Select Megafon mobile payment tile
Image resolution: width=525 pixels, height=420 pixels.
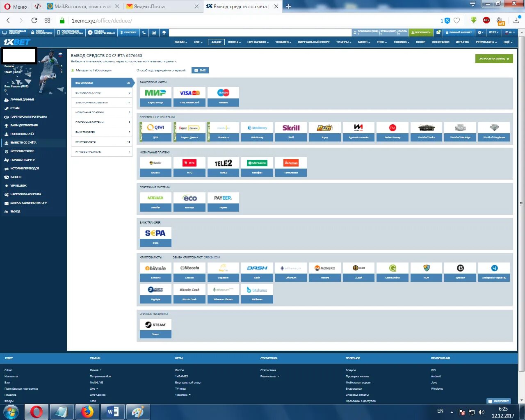coord(257,167)
